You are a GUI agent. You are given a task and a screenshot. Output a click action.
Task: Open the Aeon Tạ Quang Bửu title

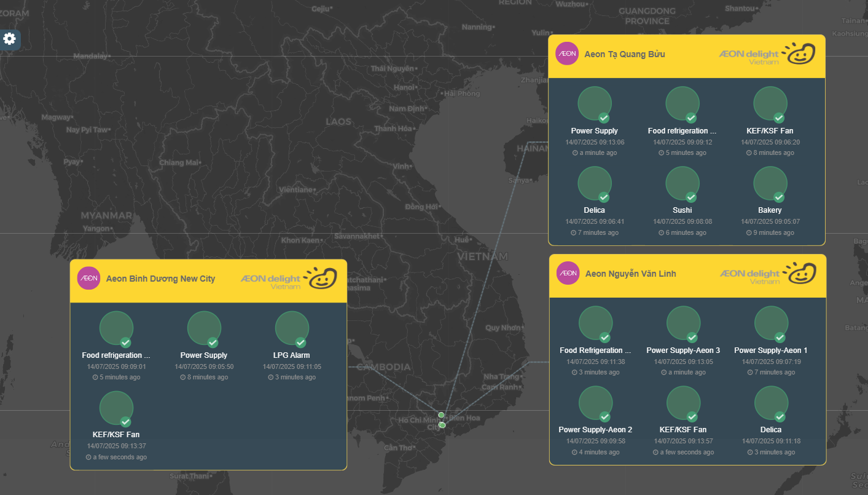(625, 54)
